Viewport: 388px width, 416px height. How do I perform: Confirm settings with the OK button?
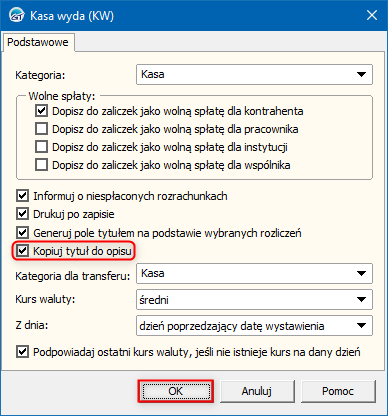click(176, 391)
